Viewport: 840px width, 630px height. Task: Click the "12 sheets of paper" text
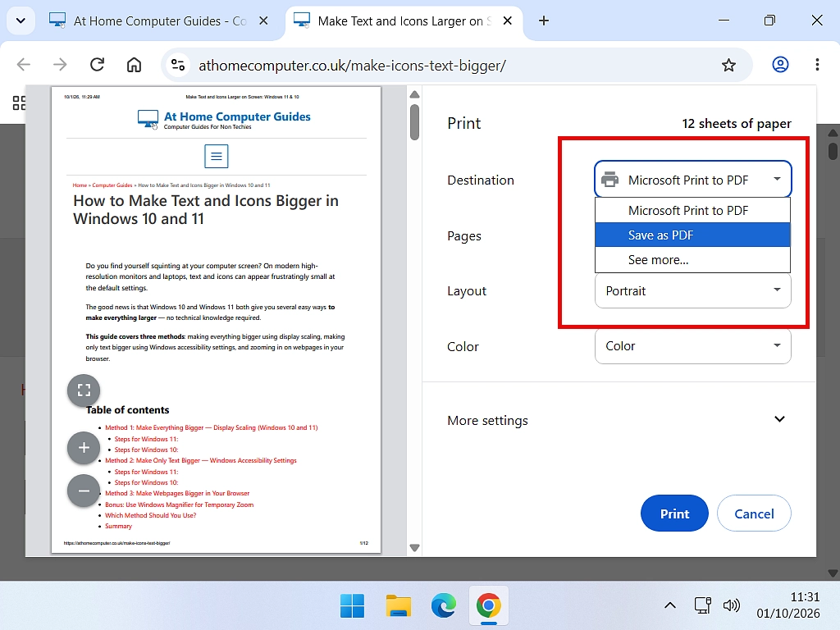(x=736, y=124)
